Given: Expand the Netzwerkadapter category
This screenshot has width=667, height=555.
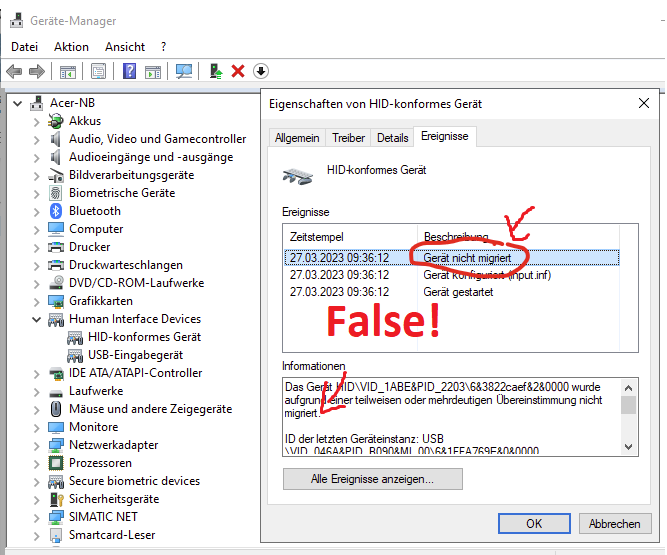Looking at the screenshot, I should tap(37, 445).
